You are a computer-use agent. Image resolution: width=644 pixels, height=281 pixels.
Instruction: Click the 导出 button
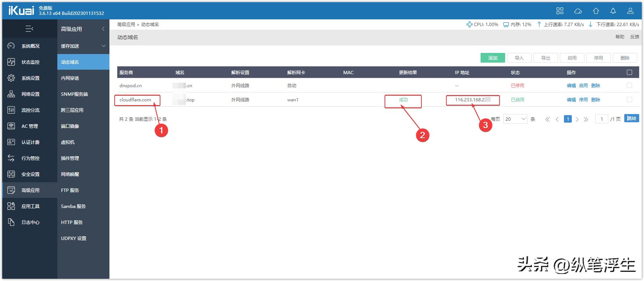[x=546, y=58]
